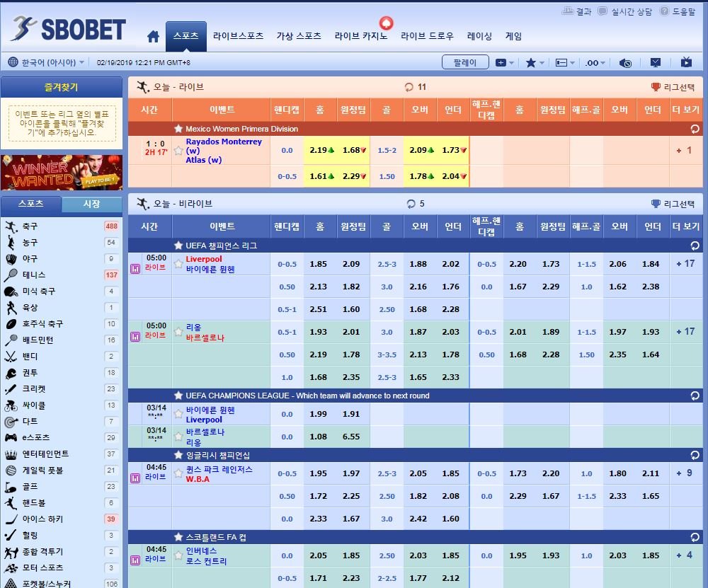The image size is (708, 588).
Task: Open live stream icon for Liverpool match
Action: pos(135,269)
